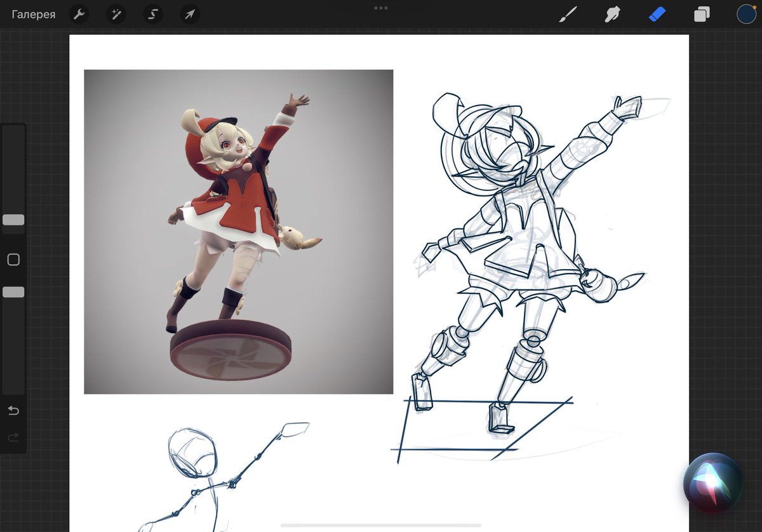Open the active color picker circle

(x=746, y=14)
